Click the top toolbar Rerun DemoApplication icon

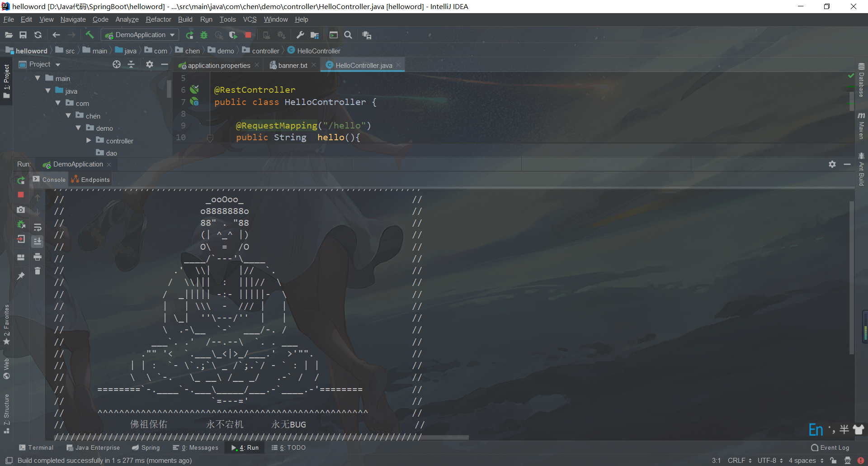point(189,35)
